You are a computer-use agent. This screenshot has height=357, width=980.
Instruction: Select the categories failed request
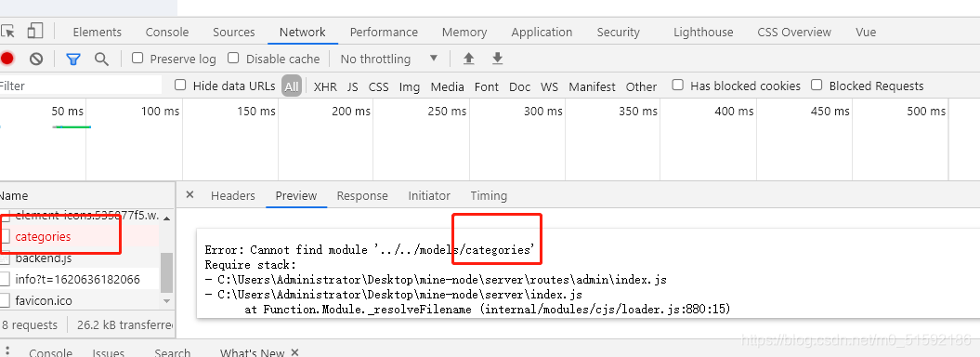[x=79, y=236]
